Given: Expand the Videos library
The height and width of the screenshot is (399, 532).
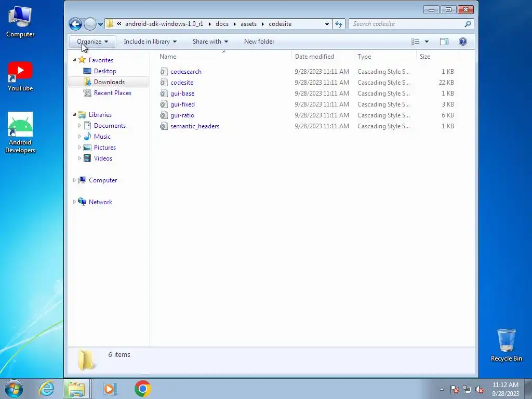Looking at the screenshot, I should (79, 158).
